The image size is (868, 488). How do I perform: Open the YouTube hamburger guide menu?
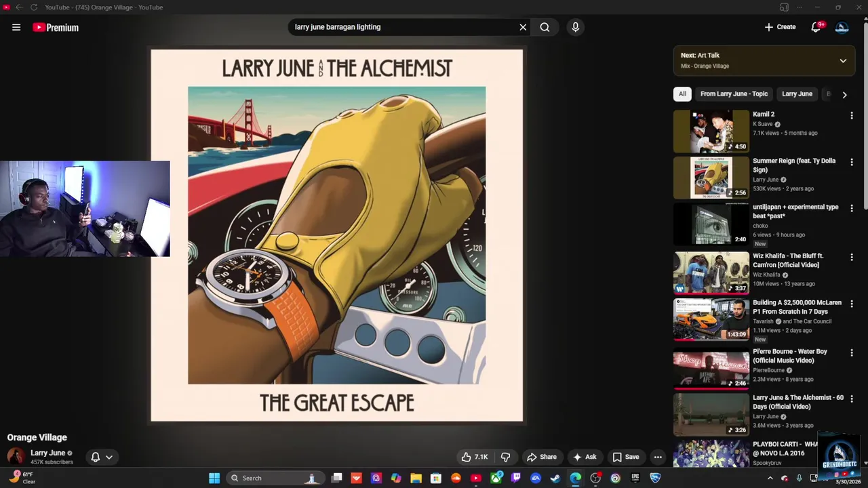tap(16, 27)
